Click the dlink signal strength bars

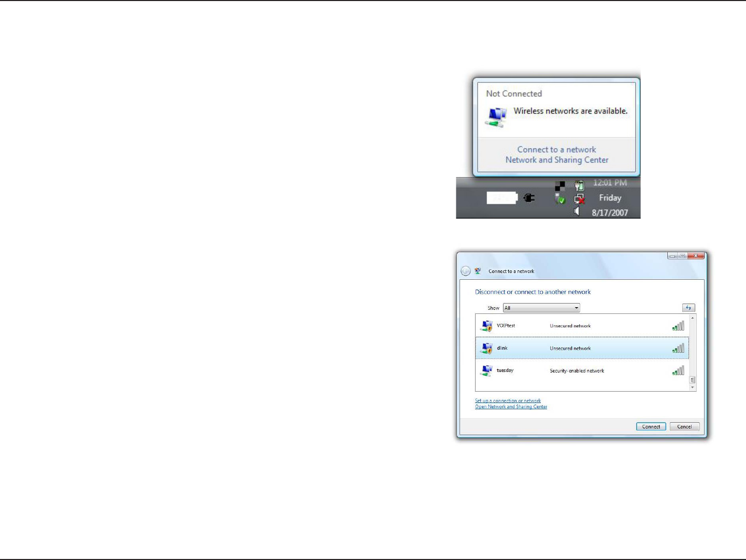point(678,348)
